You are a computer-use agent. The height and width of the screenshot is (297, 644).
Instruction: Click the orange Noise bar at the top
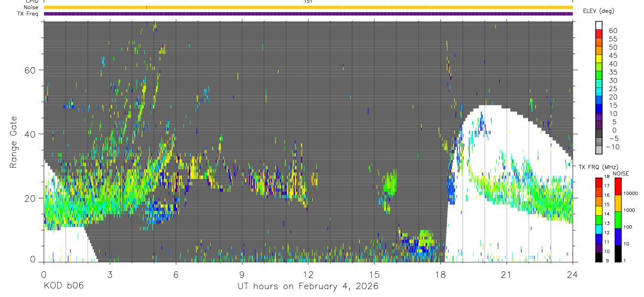click(x=308, y=7)
